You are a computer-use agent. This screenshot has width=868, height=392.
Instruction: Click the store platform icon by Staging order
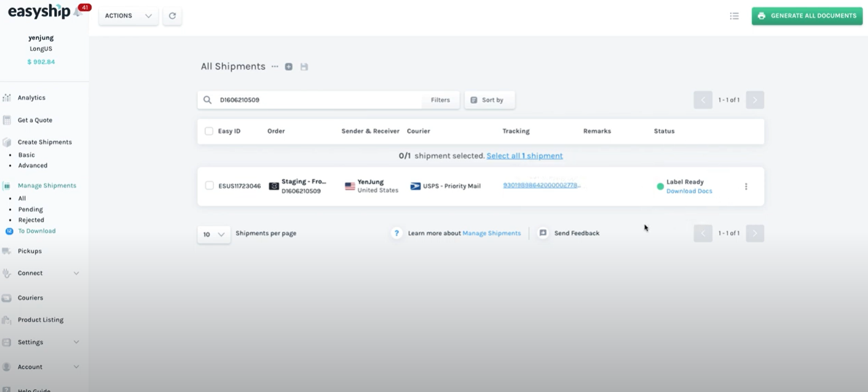[x=274, y=186]
